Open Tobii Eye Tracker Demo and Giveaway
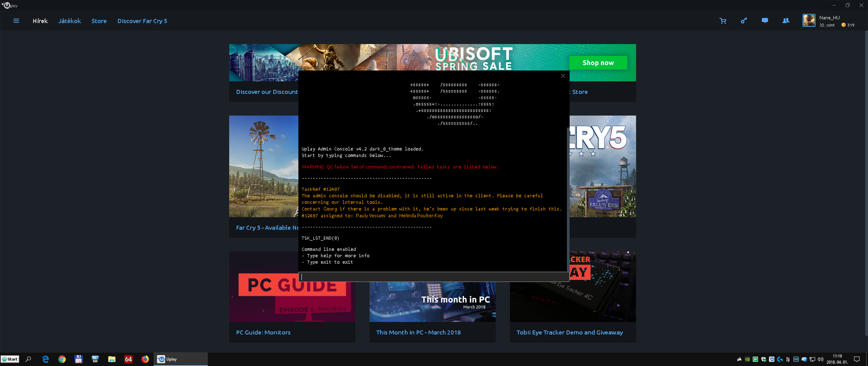 coord(570,332)
